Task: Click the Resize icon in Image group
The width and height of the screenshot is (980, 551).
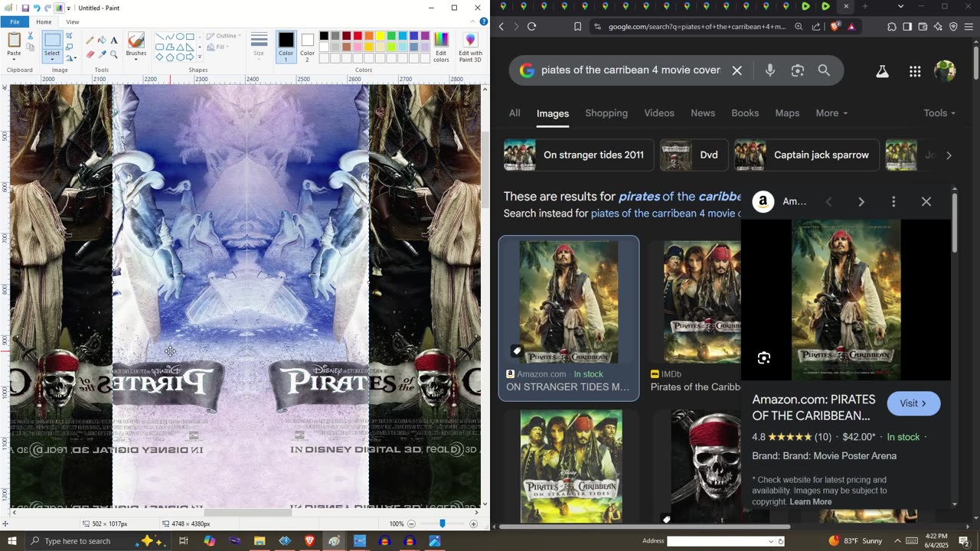Action: point(70,47)
